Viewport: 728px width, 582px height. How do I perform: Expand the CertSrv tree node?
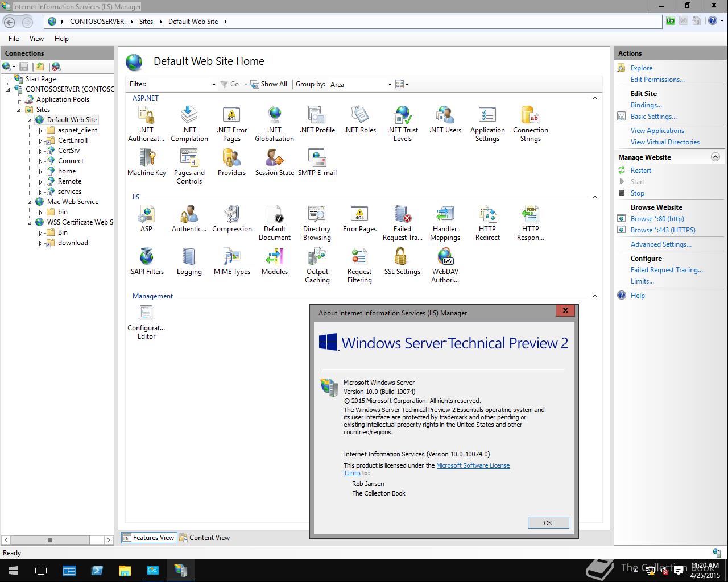40,151
